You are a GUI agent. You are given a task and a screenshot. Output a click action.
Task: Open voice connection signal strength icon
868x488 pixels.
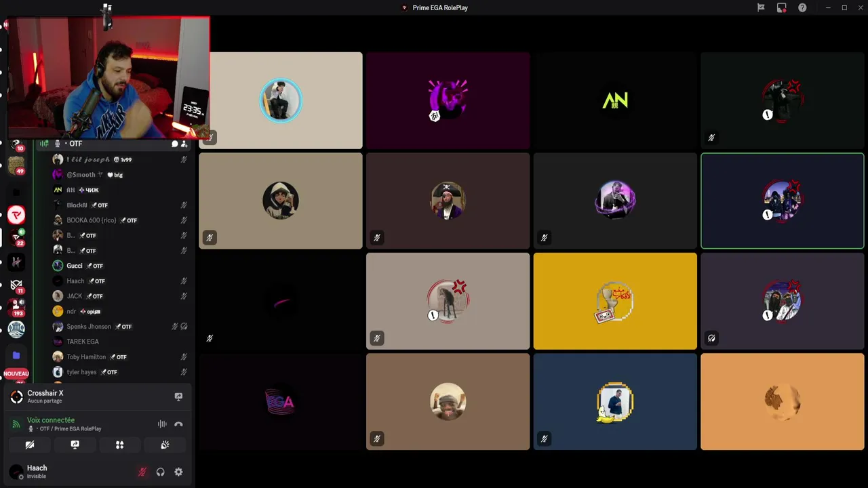coord(16,424)
